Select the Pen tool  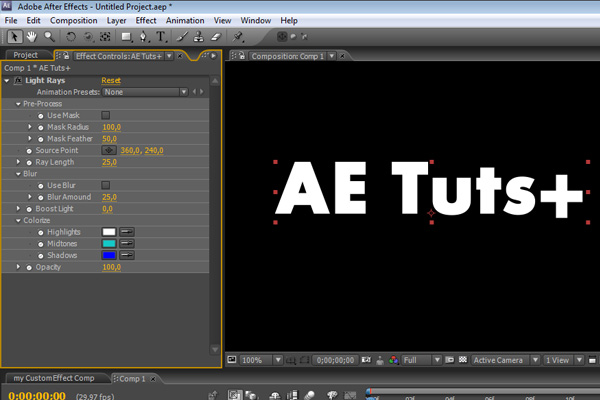coord(143,37)
